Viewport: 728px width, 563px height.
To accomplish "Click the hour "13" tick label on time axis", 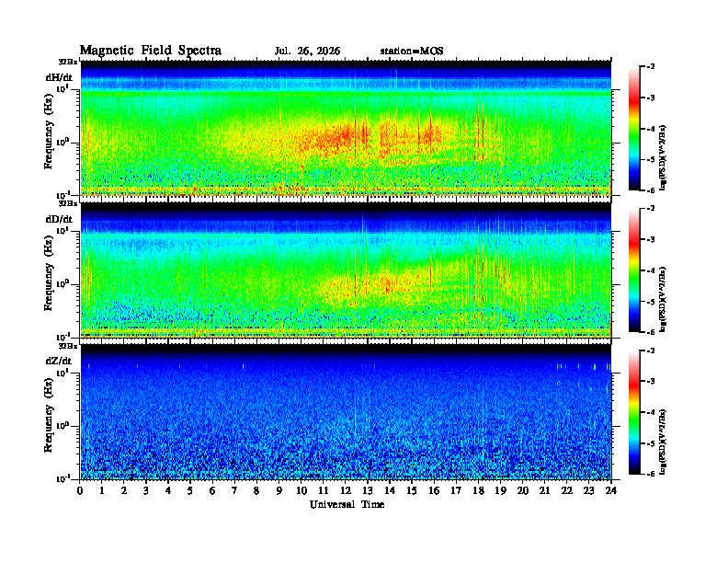I will coord(368,490).
